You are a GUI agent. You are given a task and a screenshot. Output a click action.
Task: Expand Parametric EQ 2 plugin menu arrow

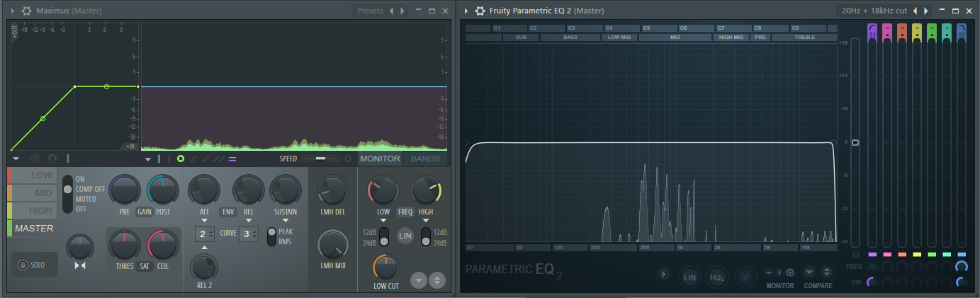[466, 11]
